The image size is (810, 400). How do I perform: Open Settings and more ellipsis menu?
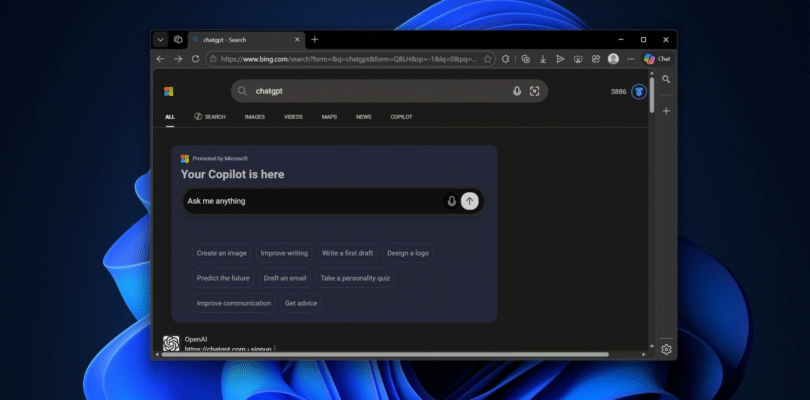631,59
